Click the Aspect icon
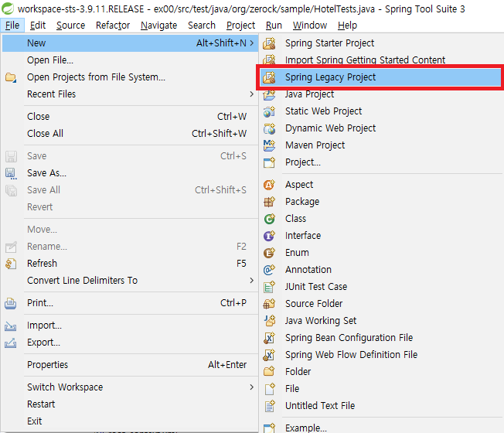Image resolution: width=504 pixels, height=433 pixels. point(269,185)
